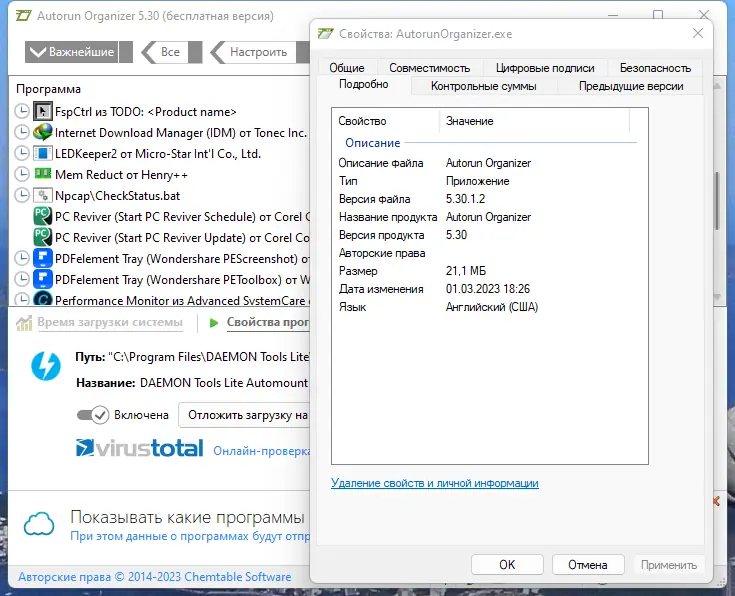735x596 pixels.
Task: Click the Internet Download Manager globe icon
Action: [43, 132]
